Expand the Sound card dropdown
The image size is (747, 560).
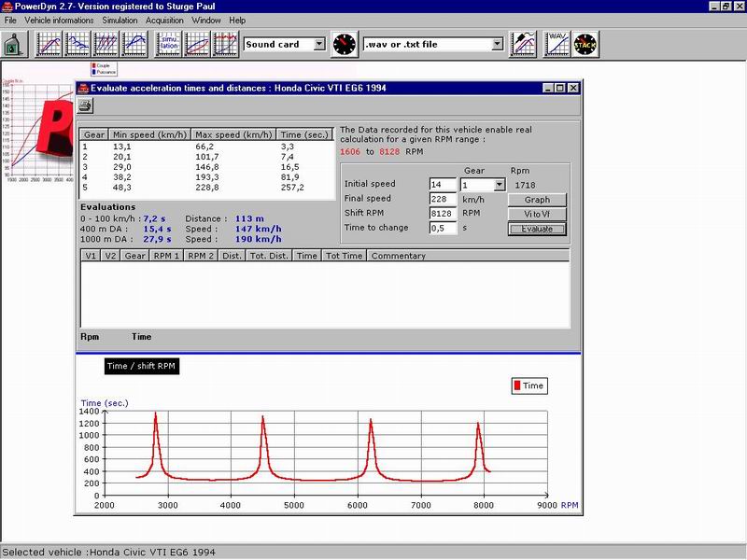[318, 44]
